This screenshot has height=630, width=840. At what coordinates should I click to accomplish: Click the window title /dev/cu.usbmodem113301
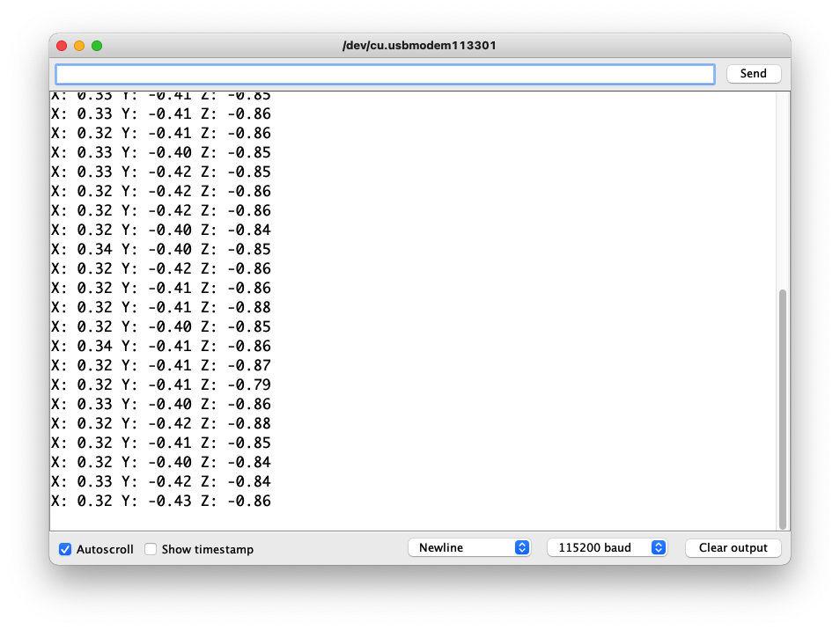419,46
